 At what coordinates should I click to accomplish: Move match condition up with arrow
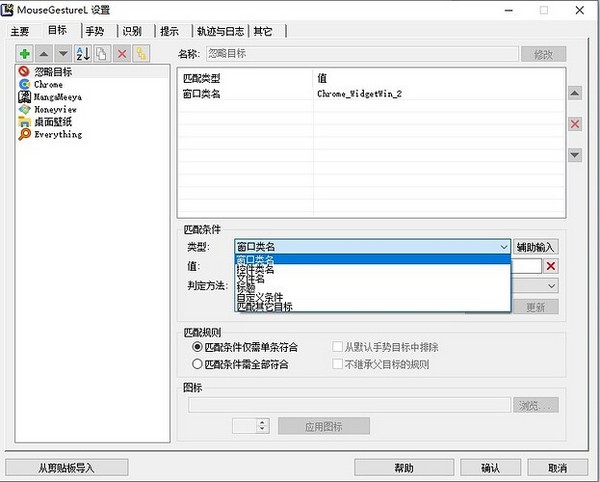(574, 93)
